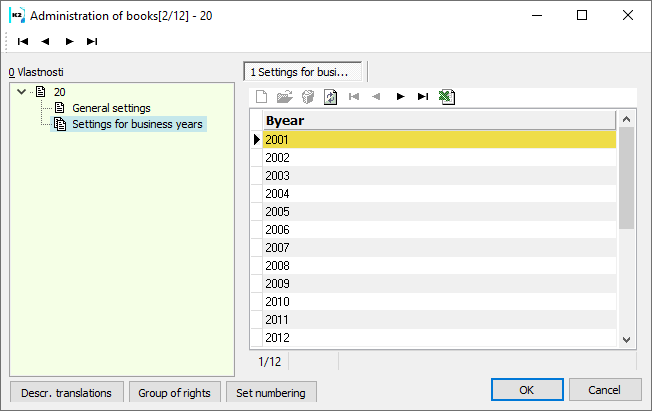Click the open folder icon in grid toolbar
This screenshot has width=652, height=411.
(x=284, y=97)
